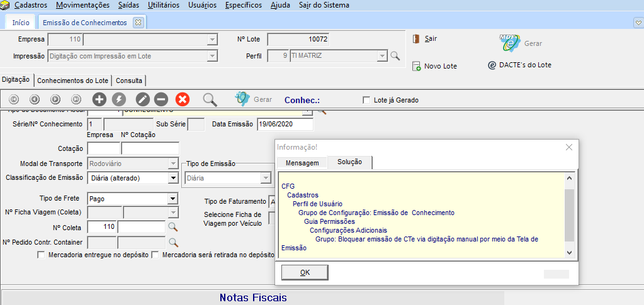Toggle Lote já Gerado checkbox

coord(366,100)
